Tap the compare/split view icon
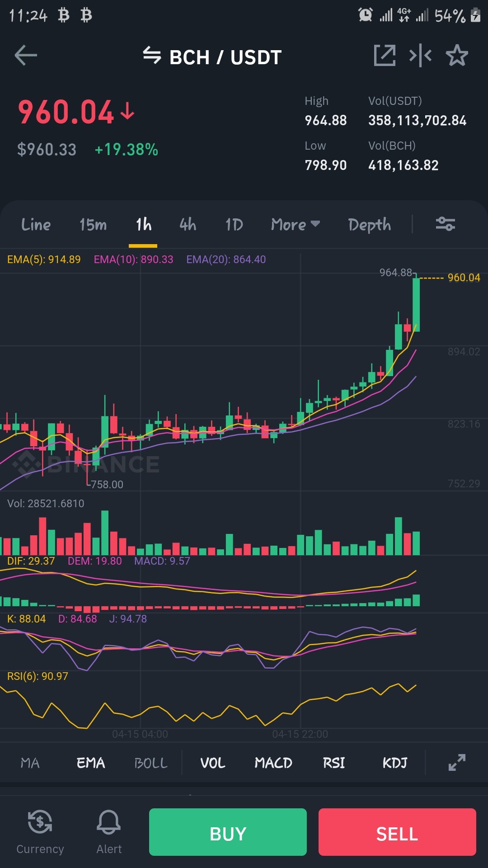Viewport: 488px width, 868px height. (420, 56)
